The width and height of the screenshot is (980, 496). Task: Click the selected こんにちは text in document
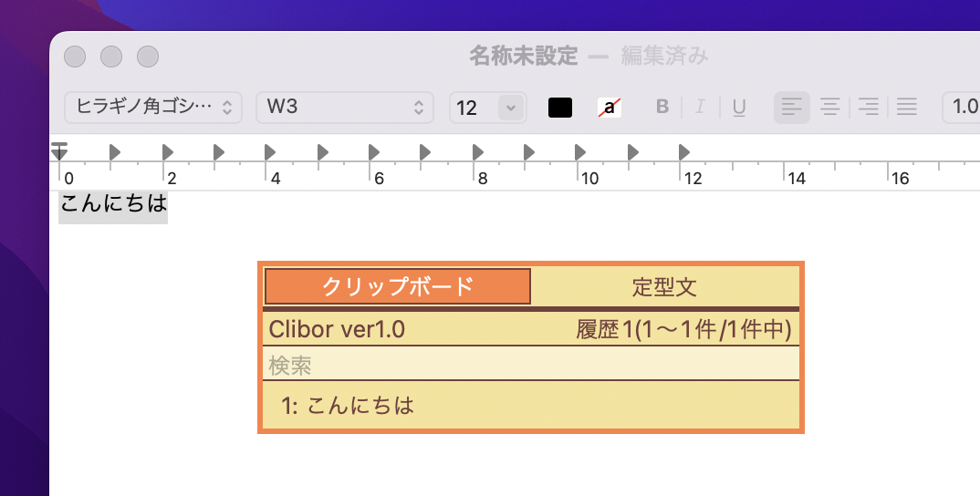113,203
